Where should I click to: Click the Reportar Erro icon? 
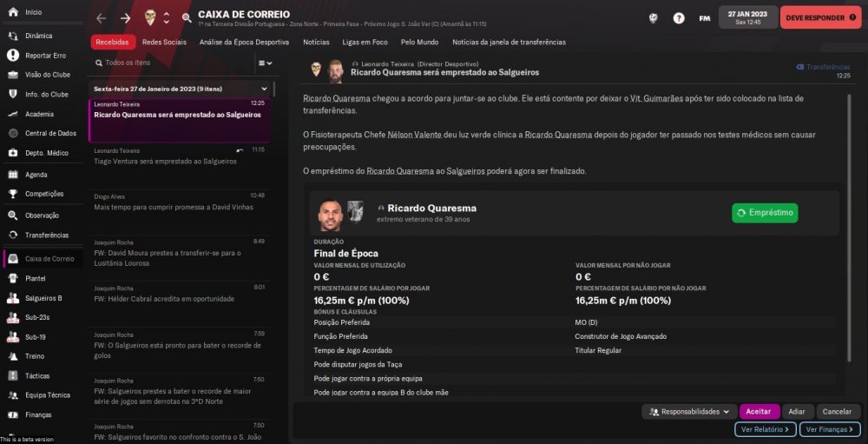[13, 56]
